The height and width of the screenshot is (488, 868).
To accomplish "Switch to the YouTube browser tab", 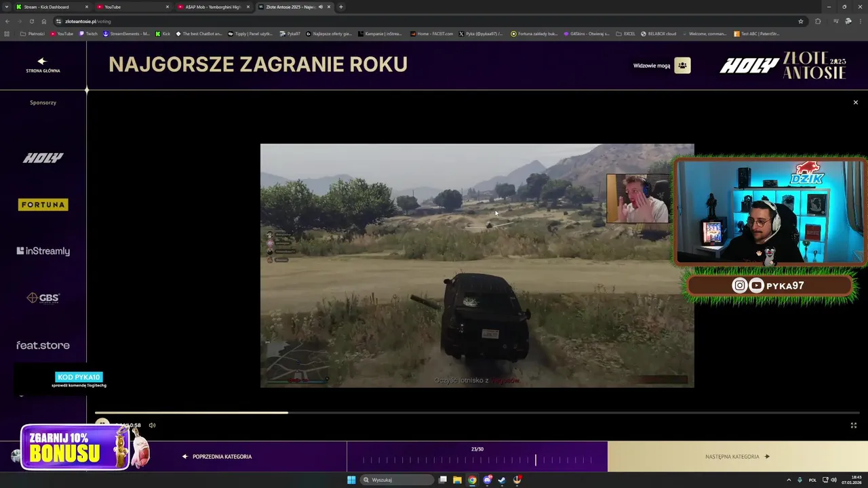I will pos(132,7).
